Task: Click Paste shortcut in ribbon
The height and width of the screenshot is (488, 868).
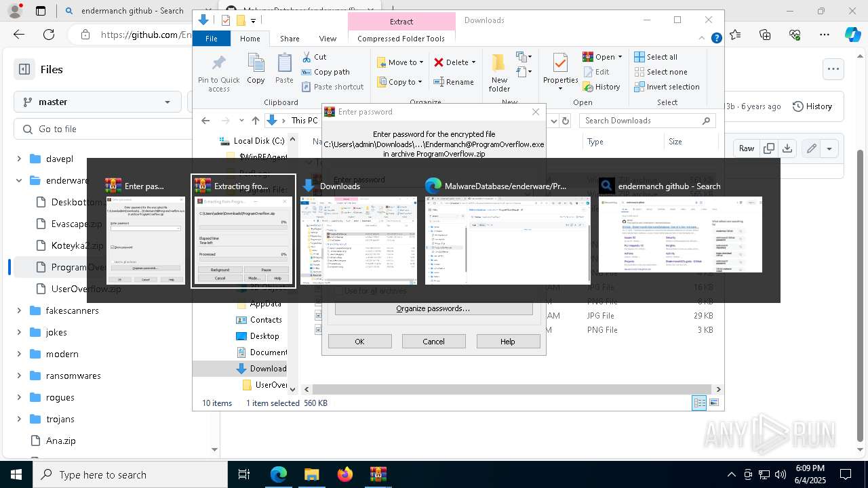Action: tap(332, 87)
